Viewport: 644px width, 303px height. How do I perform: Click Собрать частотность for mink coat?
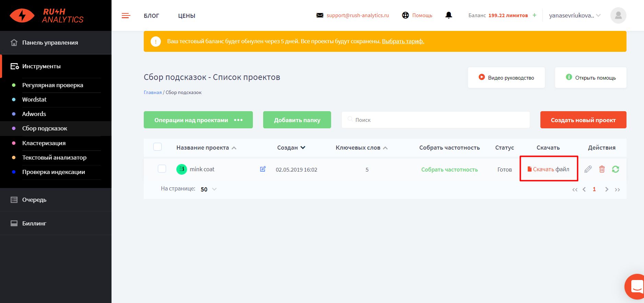pyautogui.click(x=449, y=170)
